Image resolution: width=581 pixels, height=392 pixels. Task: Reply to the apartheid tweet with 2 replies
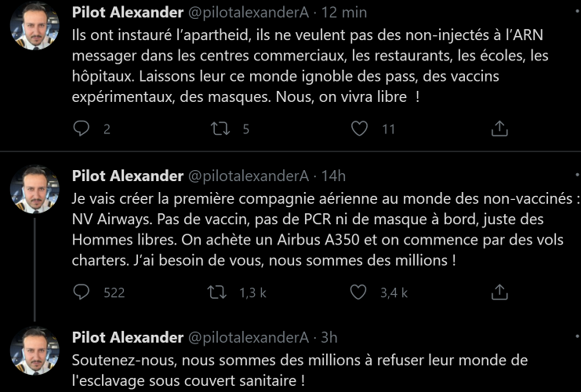pos(82,129)
